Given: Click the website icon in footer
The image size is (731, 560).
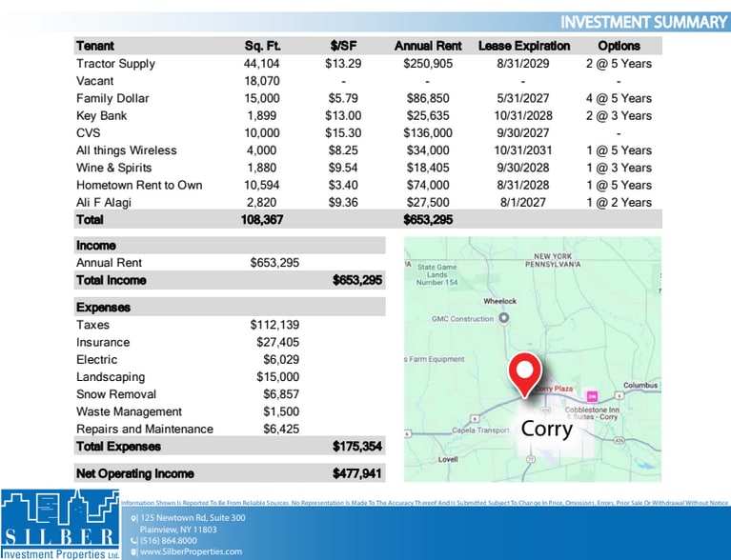Looking at the screenshot, I should (x=134, y=551).
